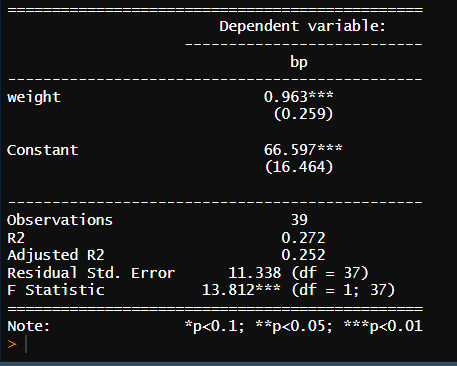Select F statistic value 13.812*** (df = 1; 37)
The width and height of the screenshot is (457, 366).
pyautogui.click(x=298, y=290)
